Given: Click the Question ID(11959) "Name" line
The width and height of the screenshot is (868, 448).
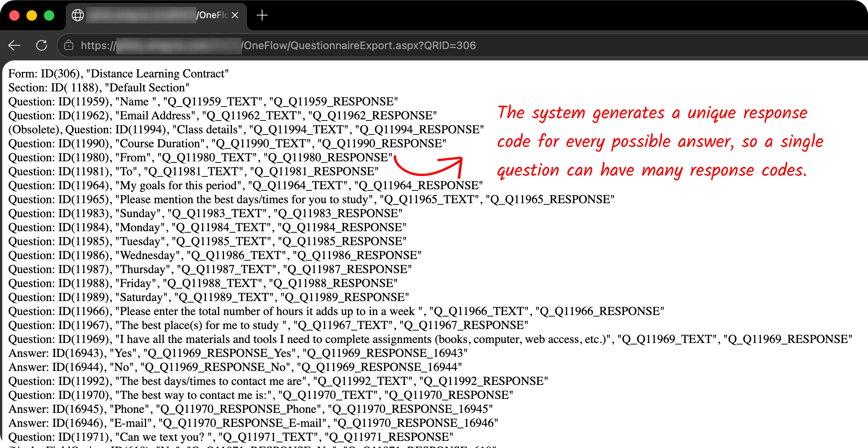Looking at the screenshot, I should (x=203, y=101).
